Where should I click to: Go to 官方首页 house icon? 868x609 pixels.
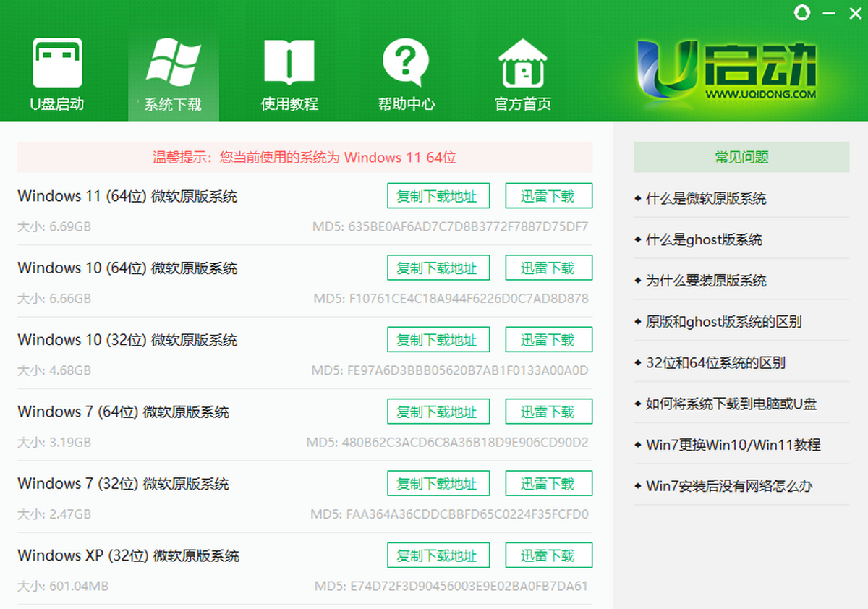(x=523, y=75)
